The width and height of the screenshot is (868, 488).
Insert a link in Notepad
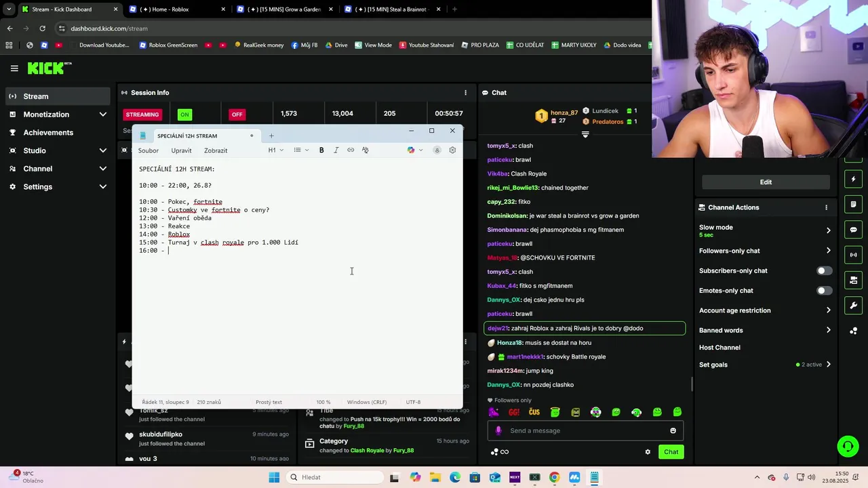(x=351, y=150)
